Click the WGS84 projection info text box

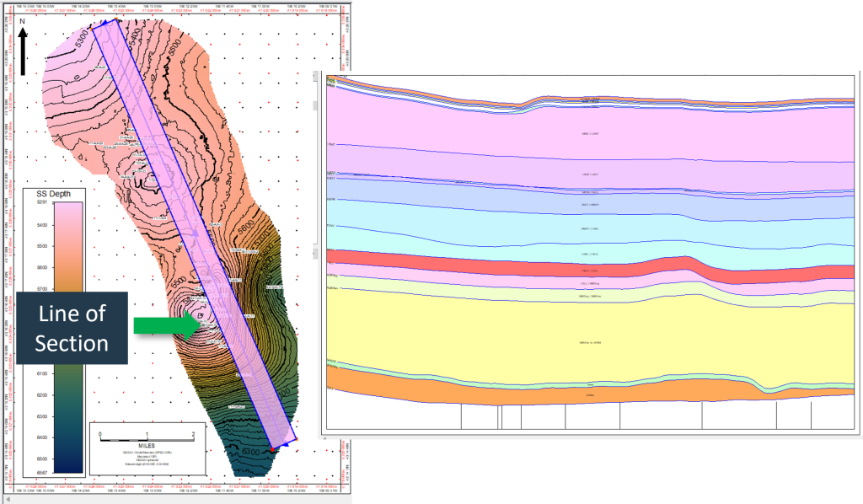[147, 459]
